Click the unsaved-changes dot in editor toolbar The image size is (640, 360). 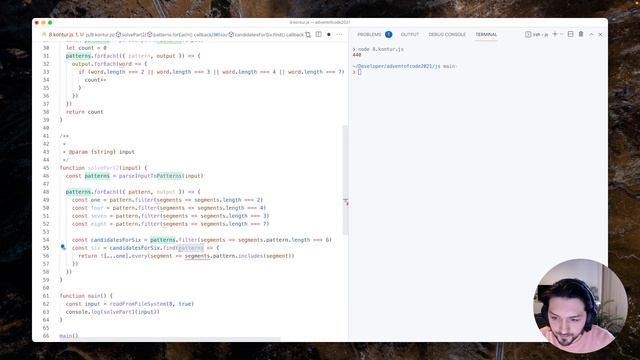pyautogui.click(x=329, y=35)
